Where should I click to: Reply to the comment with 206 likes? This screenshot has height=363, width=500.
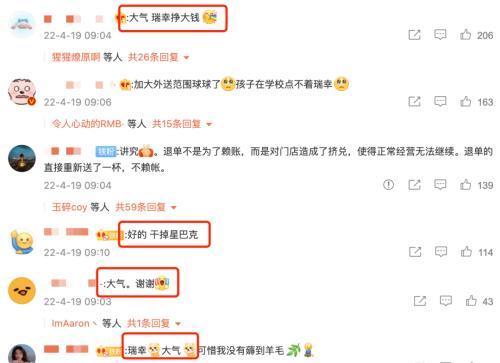click(440, 35)
